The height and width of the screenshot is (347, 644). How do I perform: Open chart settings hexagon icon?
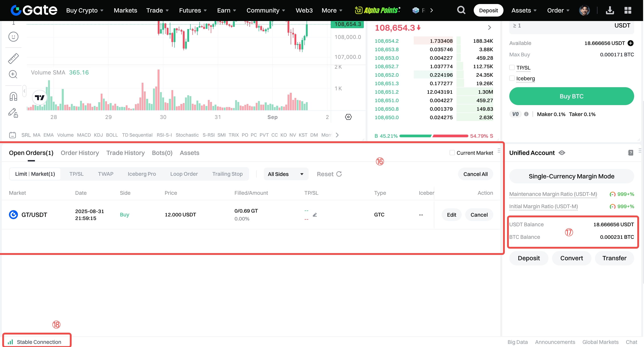(348, 117)
